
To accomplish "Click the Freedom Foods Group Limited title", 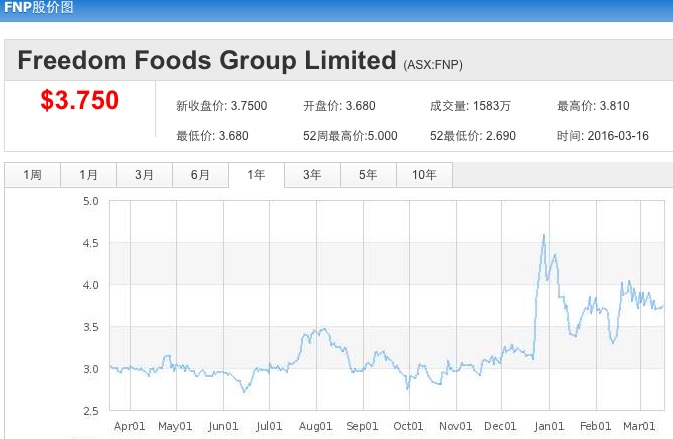I will pos(207,60).
